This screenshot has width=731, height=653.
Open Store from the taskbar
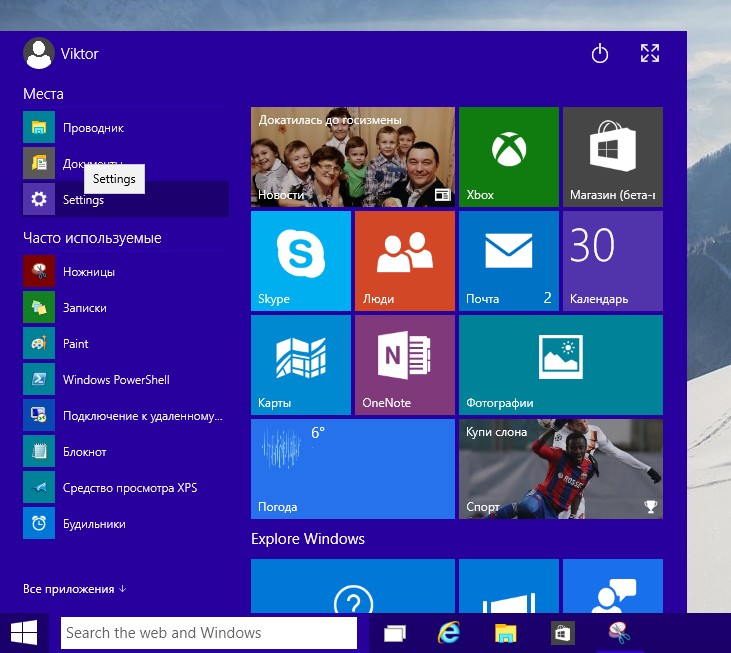click(562, 633)
